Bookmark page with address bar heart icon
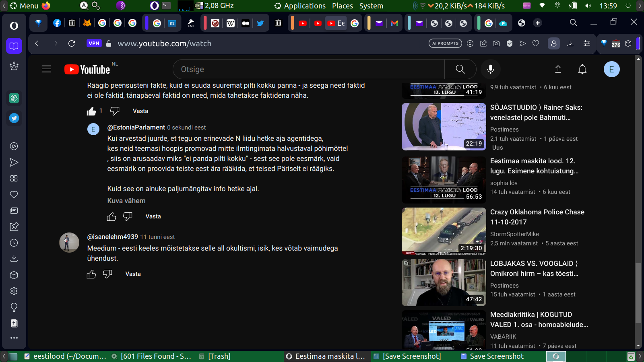The image size is (644, 362). (x=536, y=43)
